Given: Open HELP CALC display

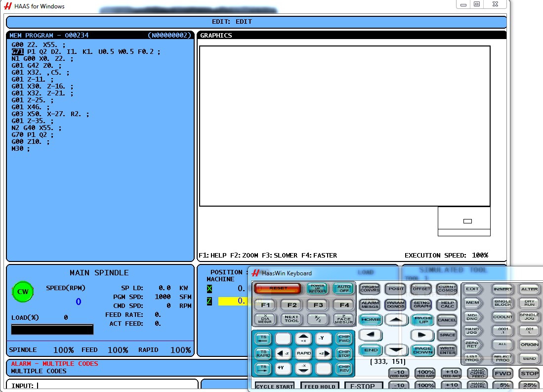Looking at the screenshot, I should [x=447, y=305].
